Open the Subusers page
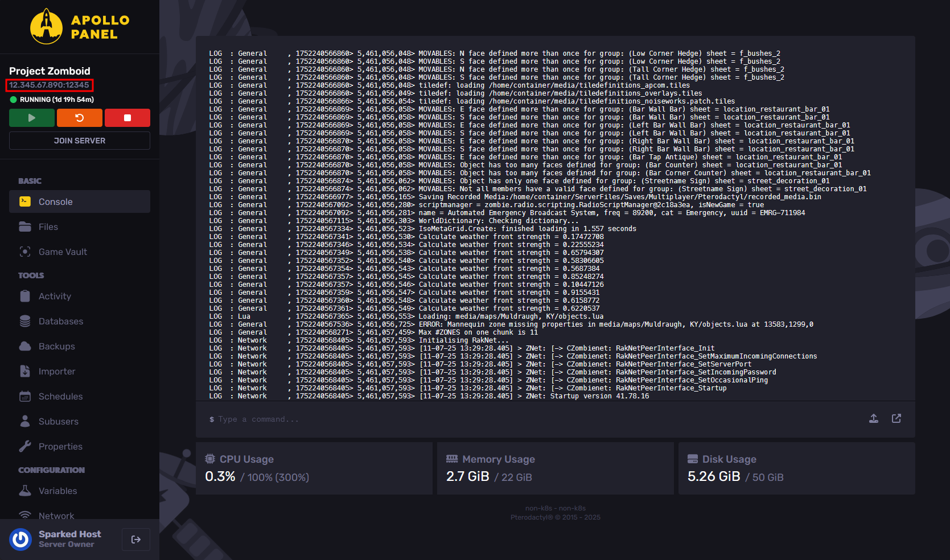The image size is (950, 560). click(80, 421)
